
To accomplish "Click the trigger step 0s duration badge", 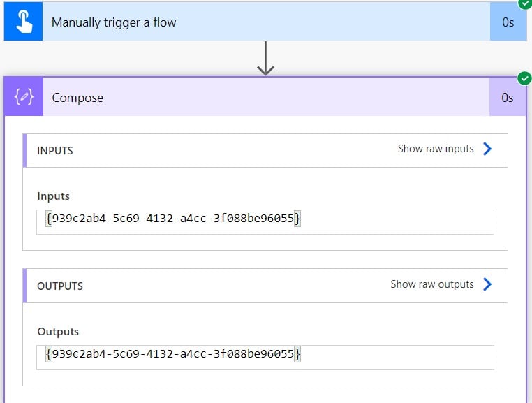I will pos(508,22).
